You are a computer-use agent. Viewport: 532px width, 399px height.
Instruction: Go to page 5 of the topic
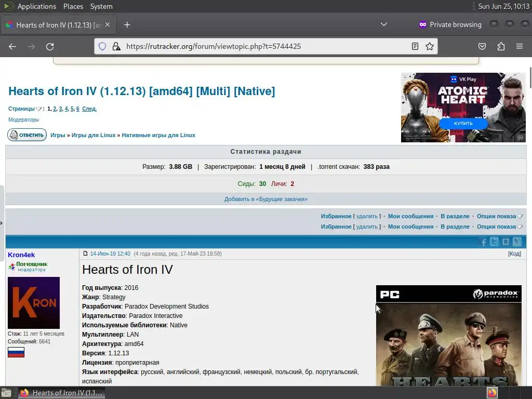(x=72, y=109)
